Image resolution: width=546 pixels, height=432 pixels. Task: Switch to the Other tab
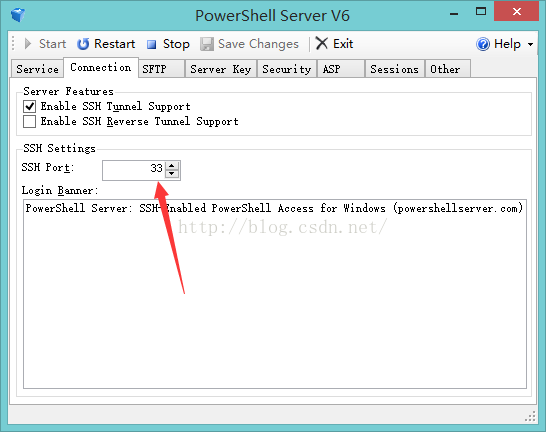pos(447,69)
